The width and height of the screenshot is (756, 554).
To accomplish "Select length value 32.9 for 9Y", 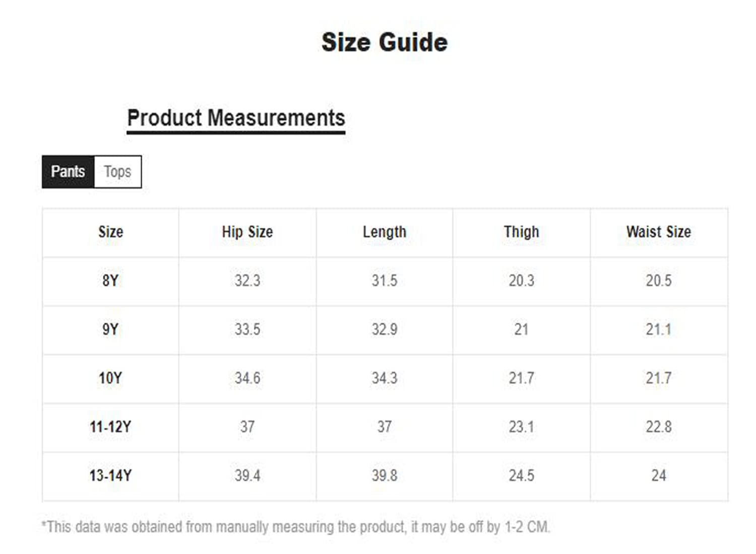I will [x=385, y=329].
